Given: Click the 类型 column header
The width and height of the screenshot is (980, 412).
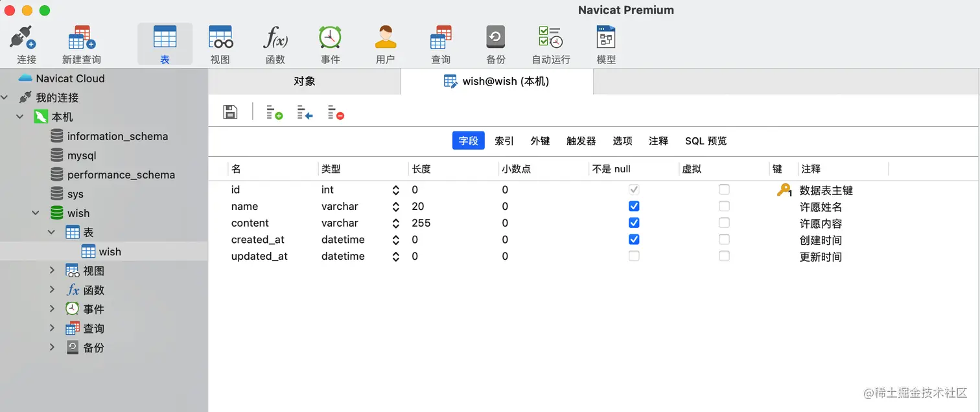Looking at the screenshot, I should pyautogui.click(x=363, y=169).
